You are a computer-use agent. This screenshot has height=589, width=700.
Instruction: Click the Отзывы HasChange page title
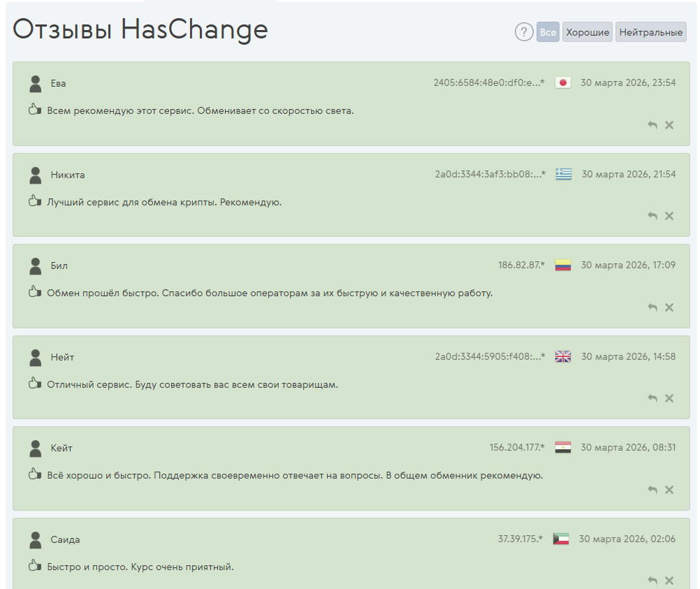coord(140,29)
